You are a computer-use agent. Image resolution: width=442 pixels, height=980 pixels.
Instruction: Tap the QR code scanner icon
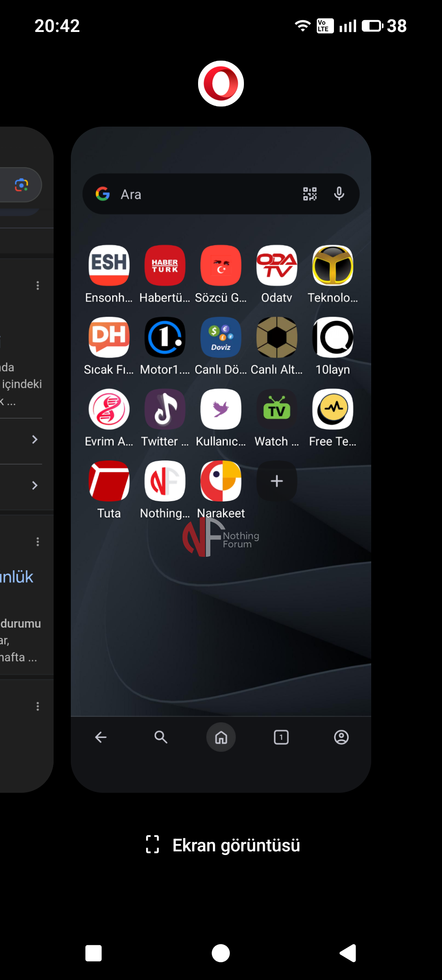(310, 194)
